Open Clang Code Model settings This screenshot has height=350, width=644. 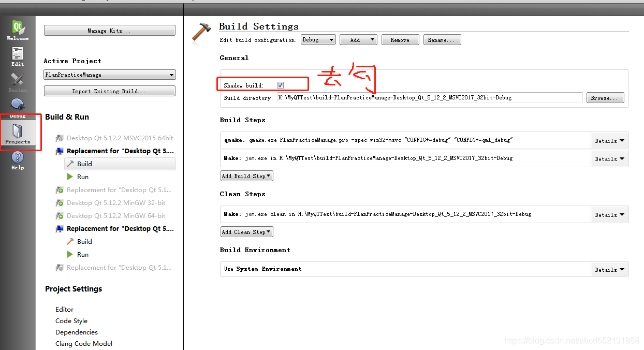point(84,343)
